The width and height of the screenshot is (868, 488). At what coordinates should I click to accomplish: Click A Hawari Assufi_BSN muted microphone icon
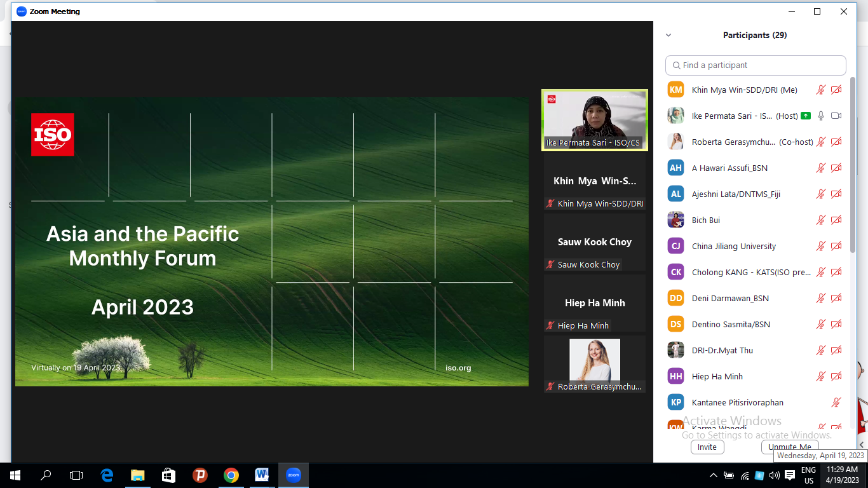click(x=821, y=168)
